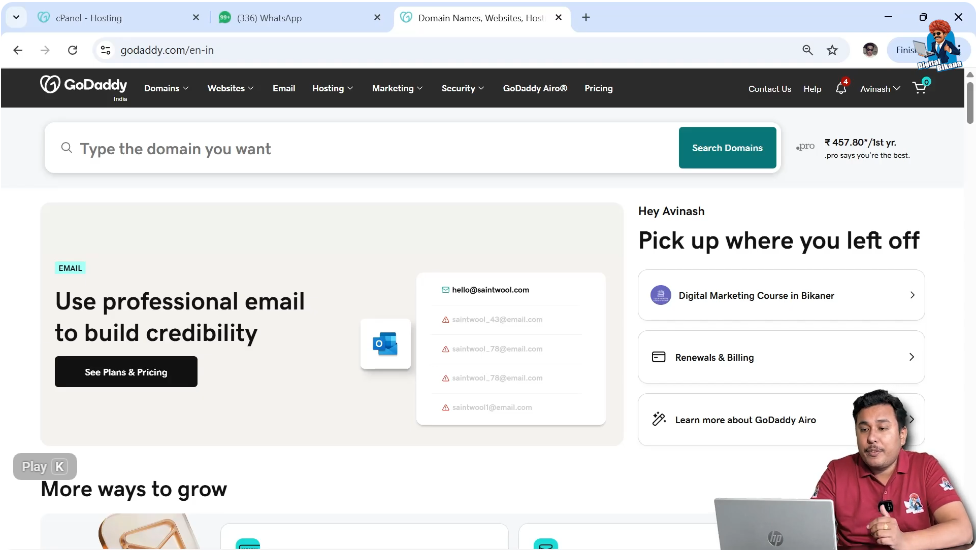977x551 pixels.
Task: Bookmark this page with star icon
Action: pyautogui.click(x=832, y=50)
